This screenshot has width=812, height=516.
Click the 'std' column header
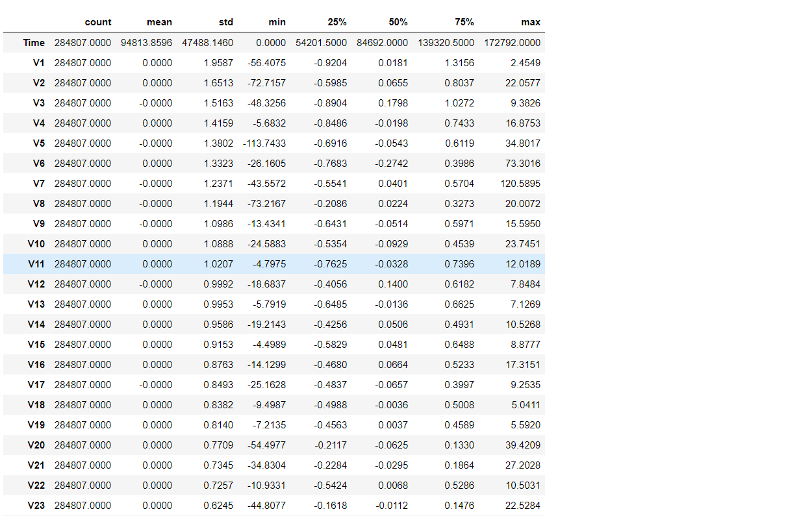pyautogui.click(x=225, y=22)
